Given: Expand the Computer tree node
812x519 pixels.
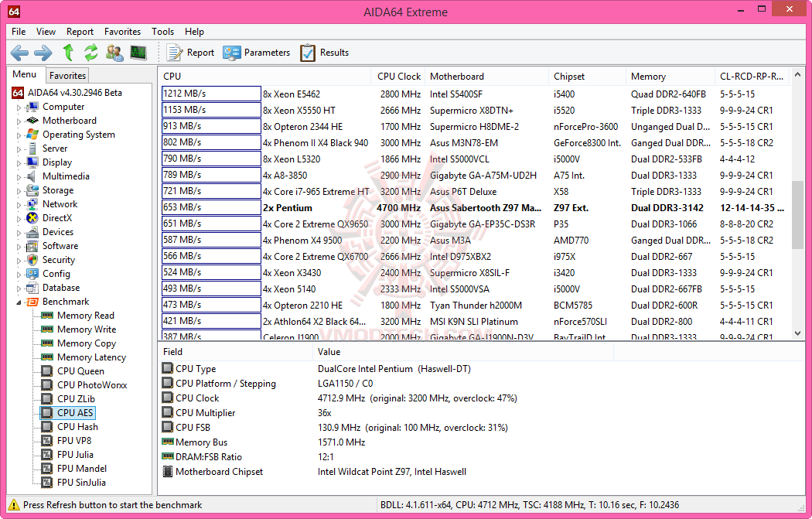Looking at the screenshot, I should (19, 108).
